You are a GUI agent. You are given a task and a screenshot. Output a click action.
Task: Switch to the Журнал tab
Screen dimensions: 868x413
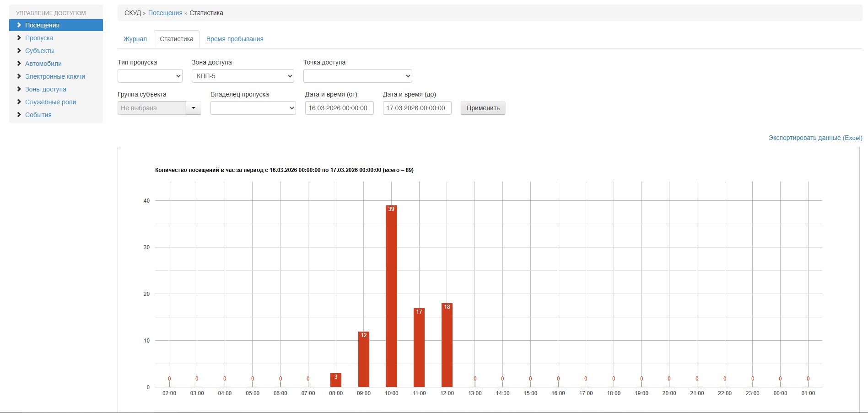click(135, 39)
